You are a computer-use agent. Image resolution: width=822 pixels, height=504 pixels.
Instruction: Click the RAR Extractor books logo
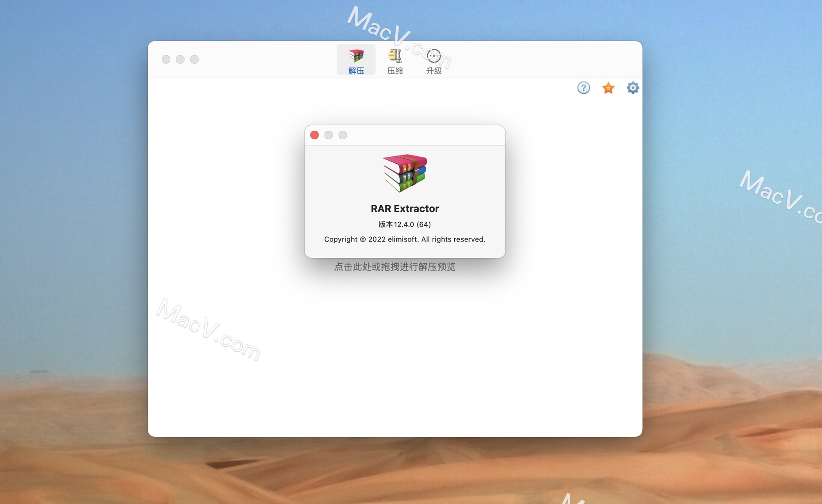pos(405,173)
